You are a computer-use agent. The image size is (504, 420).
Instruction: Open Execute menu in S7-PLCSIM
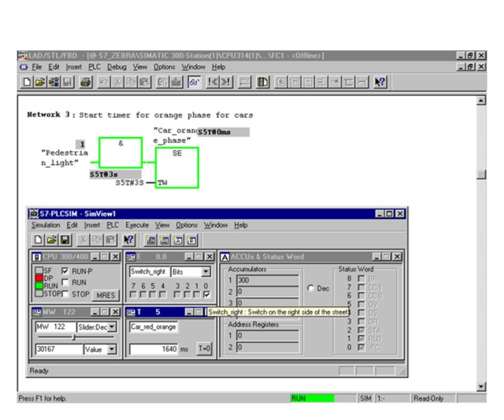coord(137,225)
